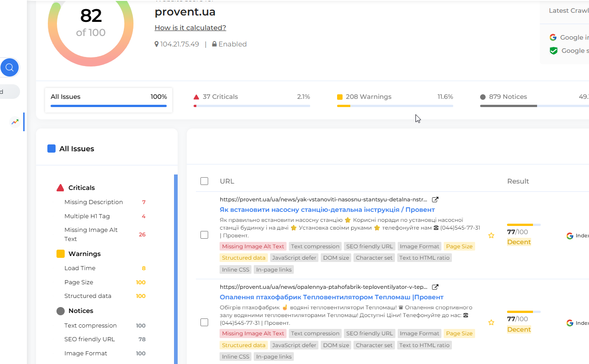Click Missing Image Alt Text tag in first result

(x=253, y=246)
